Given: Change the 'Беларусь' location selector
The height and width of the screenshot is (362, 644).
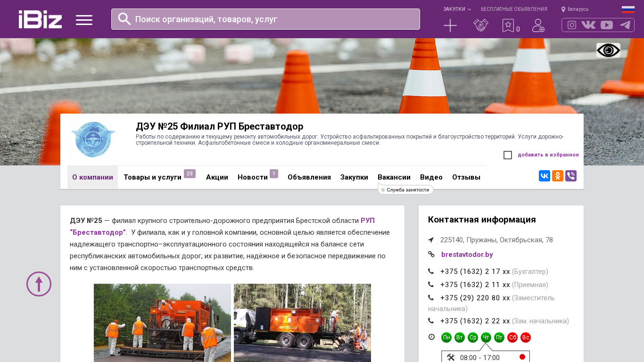Looking at the screenshot, I should pyautogui.click(x=575, y=9).
